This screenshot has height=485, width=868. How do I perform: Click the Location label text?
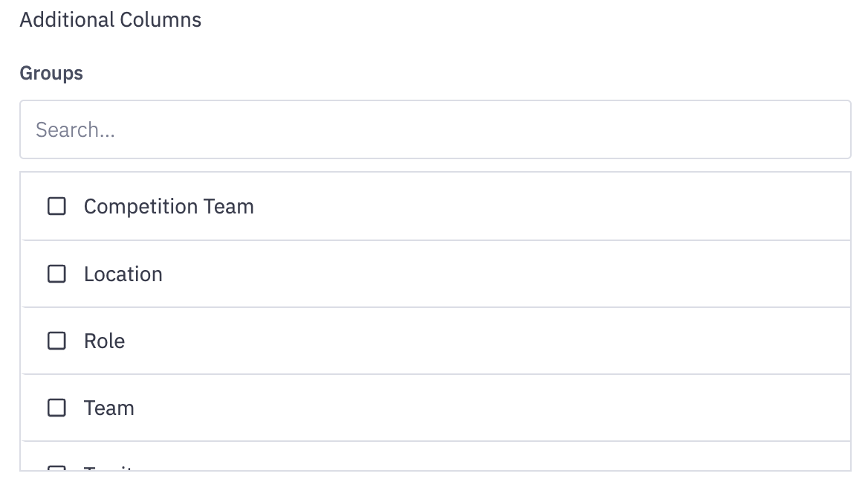click(123, 274)
